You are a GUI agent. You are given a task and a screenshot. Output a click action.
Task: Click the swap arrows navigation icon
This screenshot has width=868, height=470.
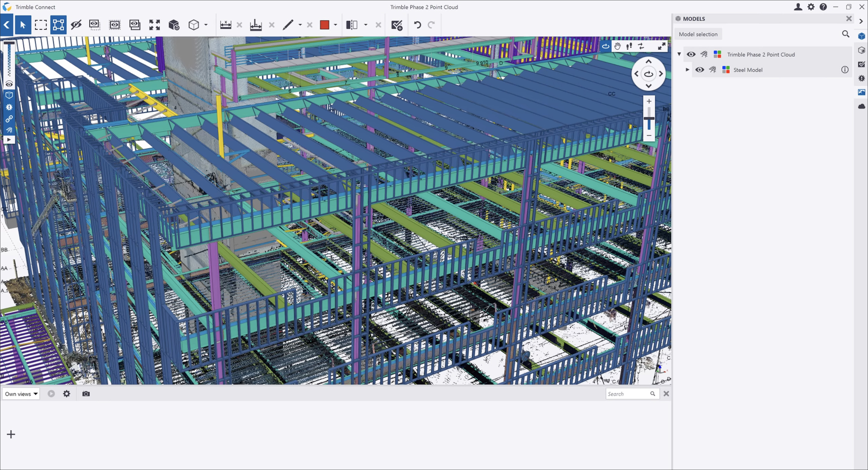pos(641,46)
